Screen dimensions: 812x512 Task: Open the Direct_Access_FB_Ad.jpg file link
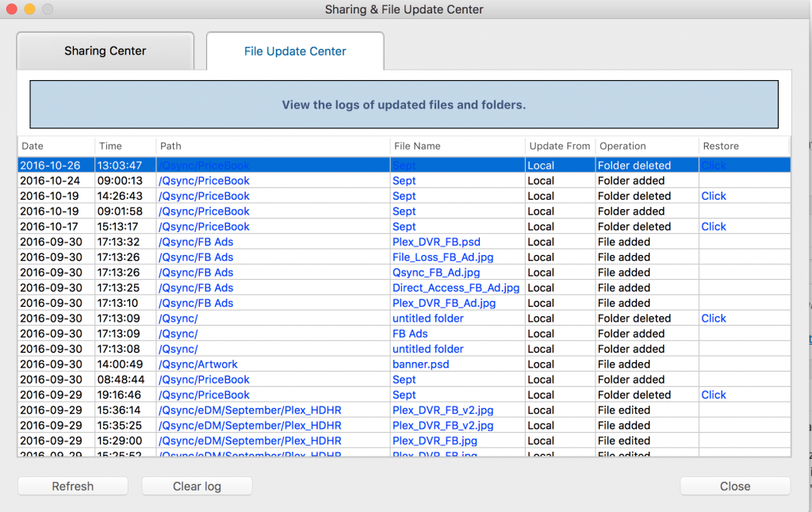click(x=456, y=288)
